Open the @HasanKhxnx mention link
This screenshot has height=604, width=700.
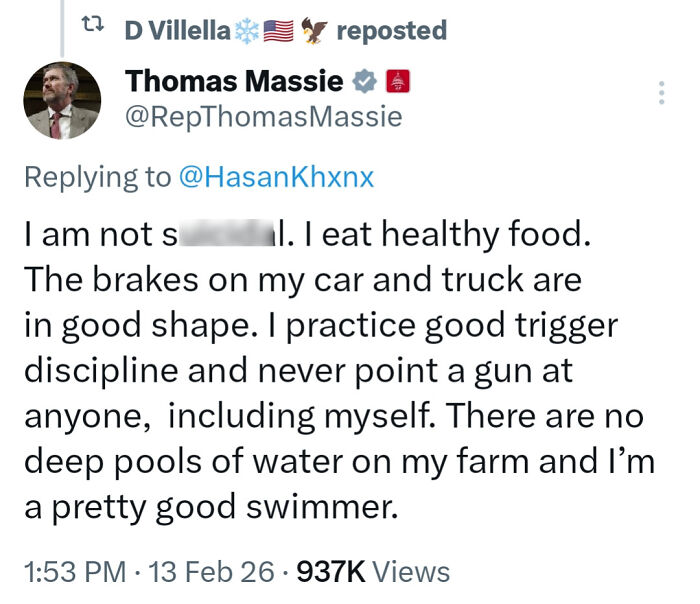275,177
